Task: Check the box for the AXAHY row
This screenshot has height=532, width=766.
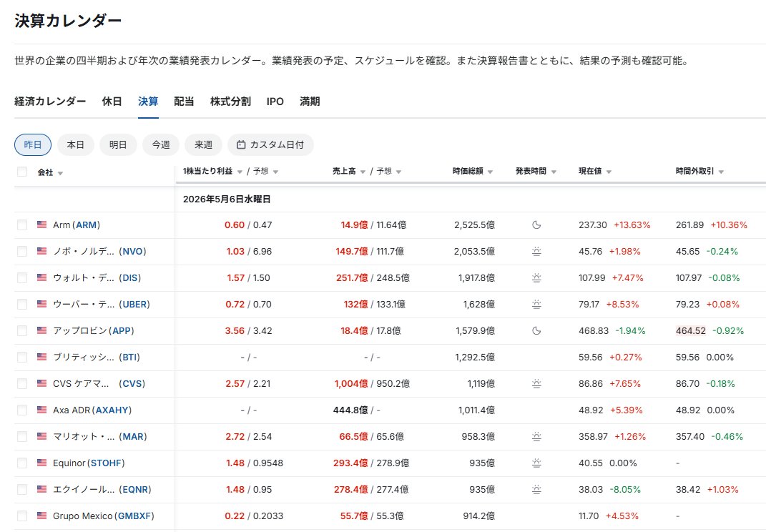Action: tap(22, 410)
